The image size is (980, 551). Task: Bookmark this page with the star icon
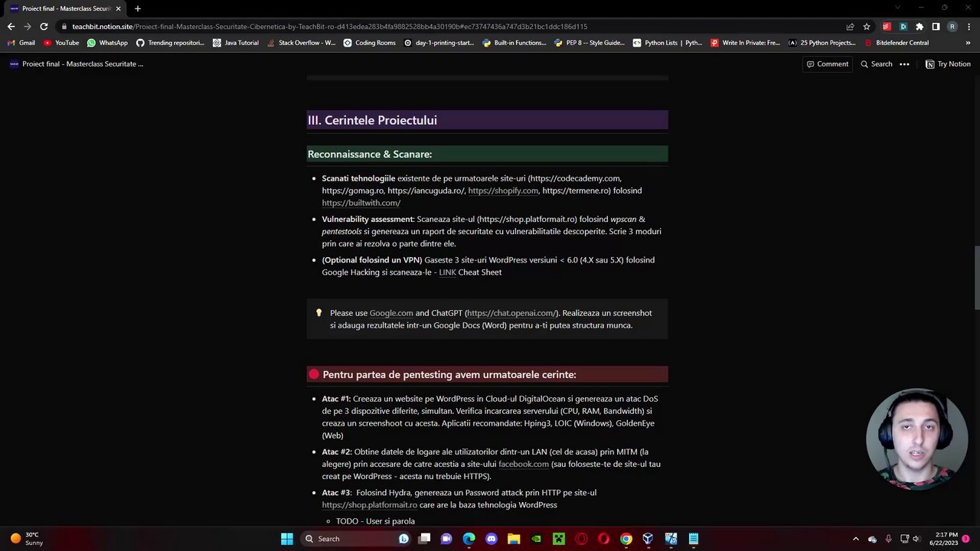(x=866, y=26)
